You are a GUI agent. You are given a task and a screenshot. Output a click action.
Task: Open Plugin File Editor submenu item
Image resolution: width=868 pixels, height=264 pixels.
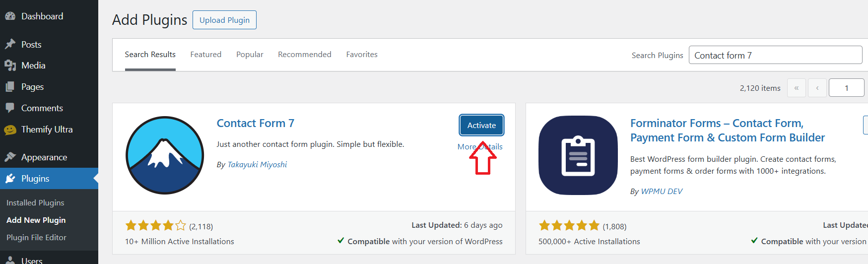(x=36, y=238)
